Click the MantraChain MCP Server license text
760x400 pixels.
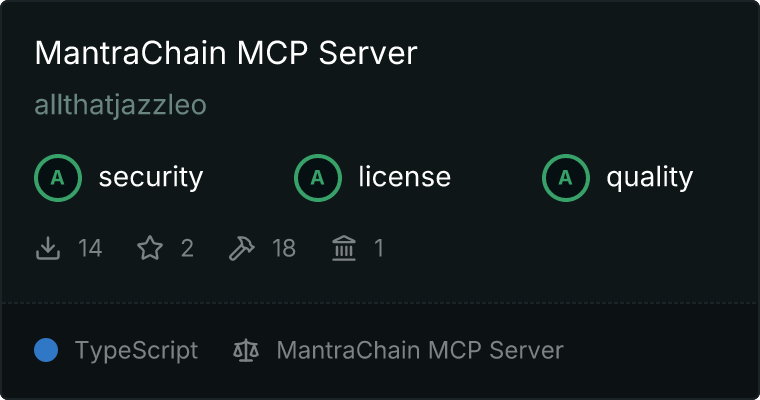pos(420,350)
